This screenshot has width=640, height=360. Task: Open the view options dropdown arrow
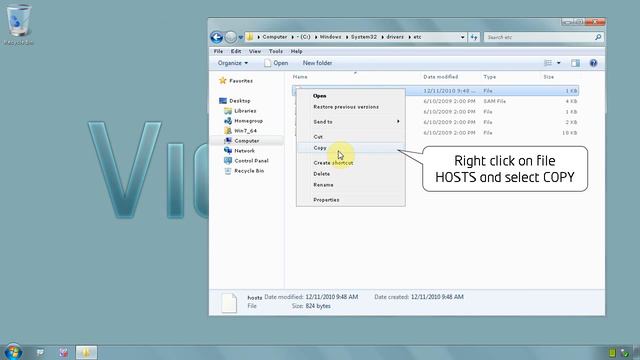(x=559, y=63)
